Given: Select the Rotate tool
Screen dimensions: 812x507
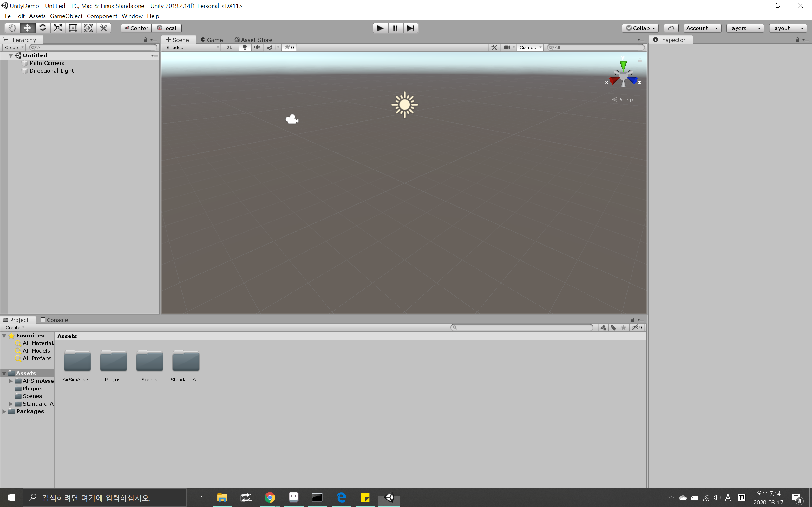Looking at the screenshot, I should (x=43, y=28).
